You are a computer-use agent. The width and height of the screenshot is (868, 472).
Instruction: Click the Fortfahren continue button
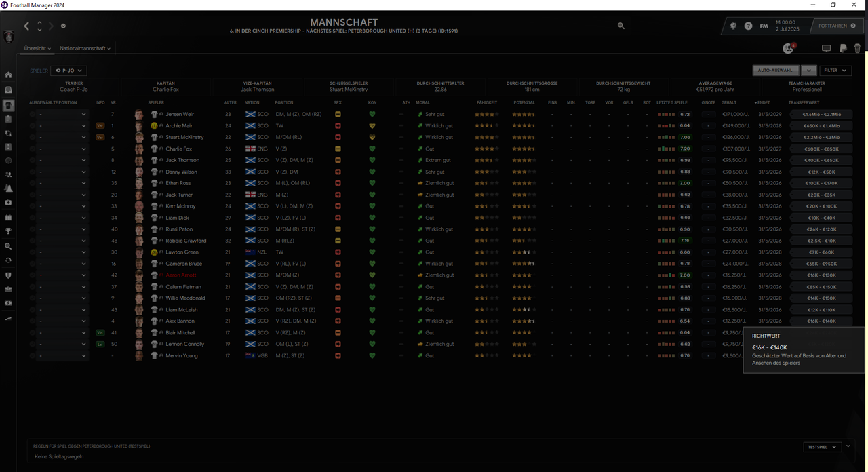click(837, 26)
